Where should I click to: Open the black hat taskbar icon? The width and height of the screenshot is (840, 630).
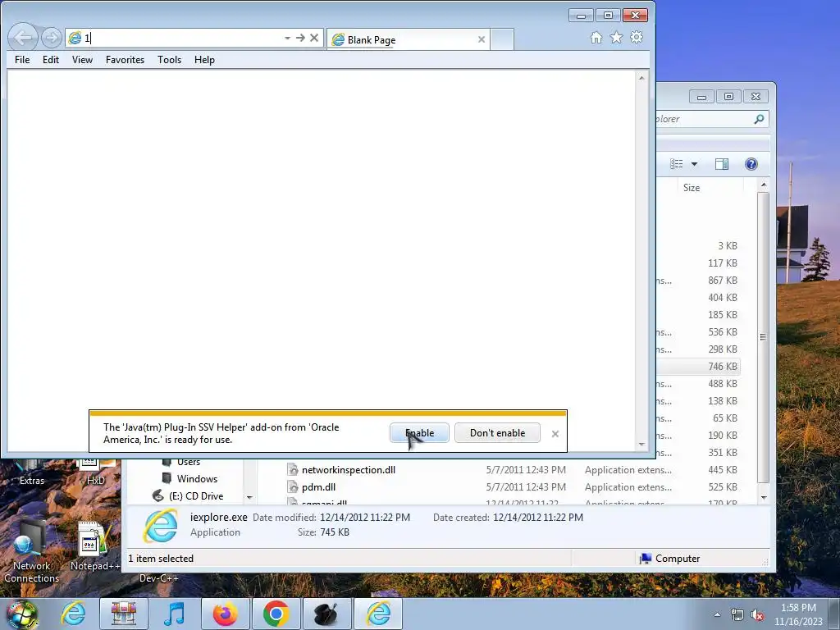(x=326, y=614)
